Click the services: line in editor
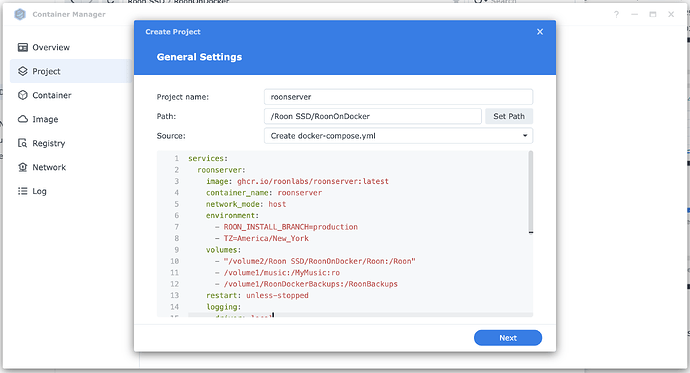This screenshot has height=373, width=690. click(x=208, y=158)
